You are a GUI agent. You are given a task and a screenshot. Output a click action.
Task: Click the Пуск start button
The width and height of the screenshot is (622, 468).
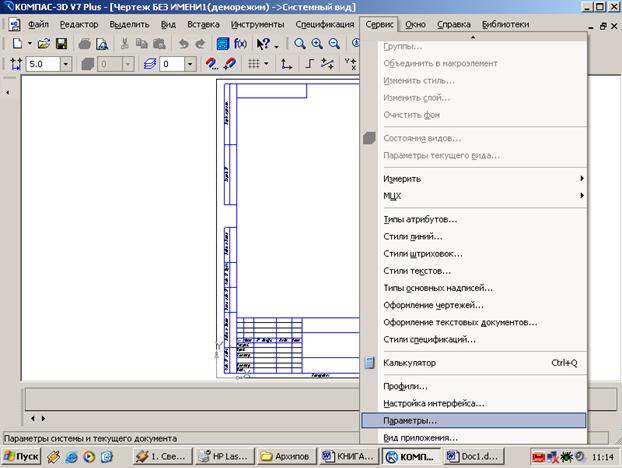[x=22, y=456]
